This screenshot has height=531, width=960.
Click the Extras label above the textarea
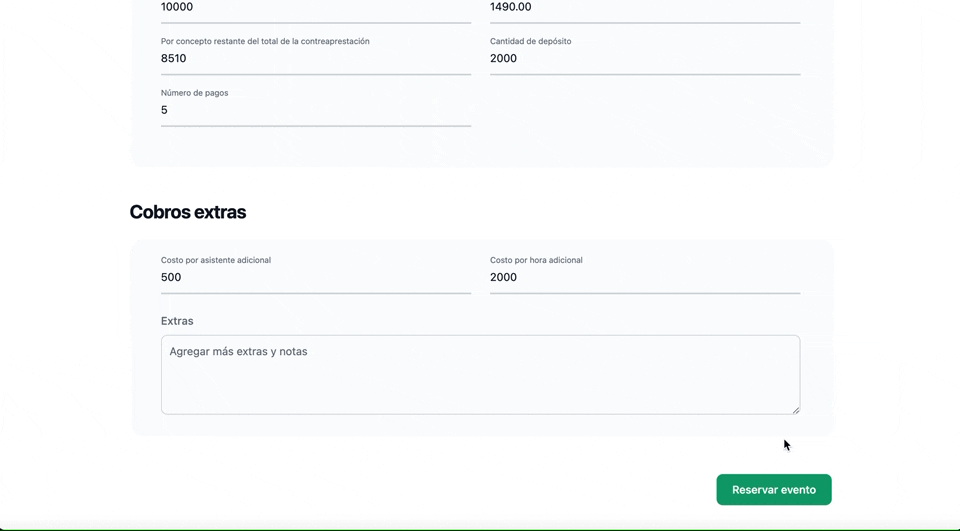(177, 321)
